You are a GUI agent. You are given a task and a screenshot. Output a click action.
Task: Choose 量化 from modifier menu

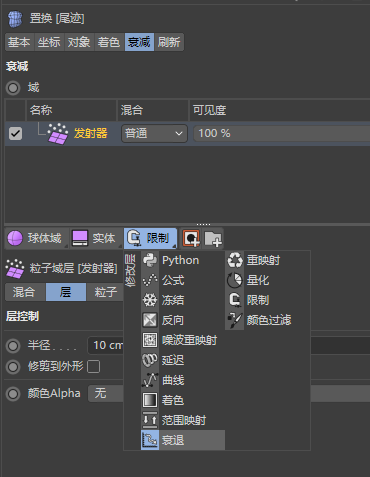tap(268, 280)
